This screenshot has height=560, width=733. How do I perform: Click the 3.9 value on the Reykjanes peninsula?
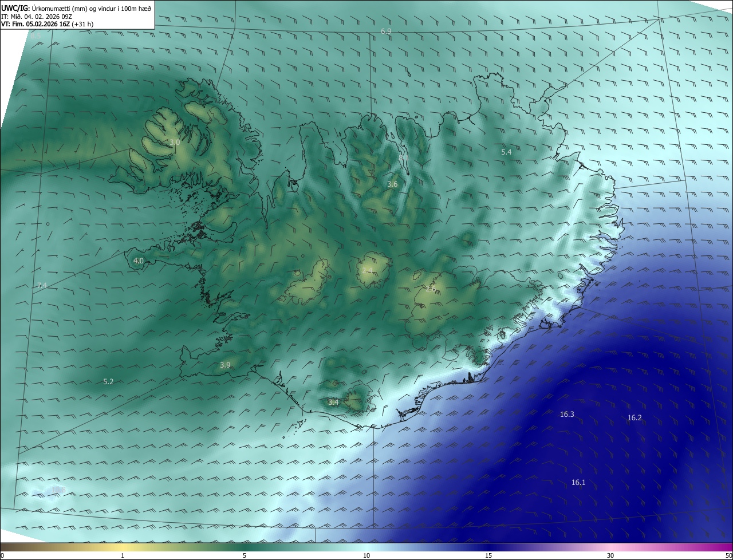click(225, 365)
